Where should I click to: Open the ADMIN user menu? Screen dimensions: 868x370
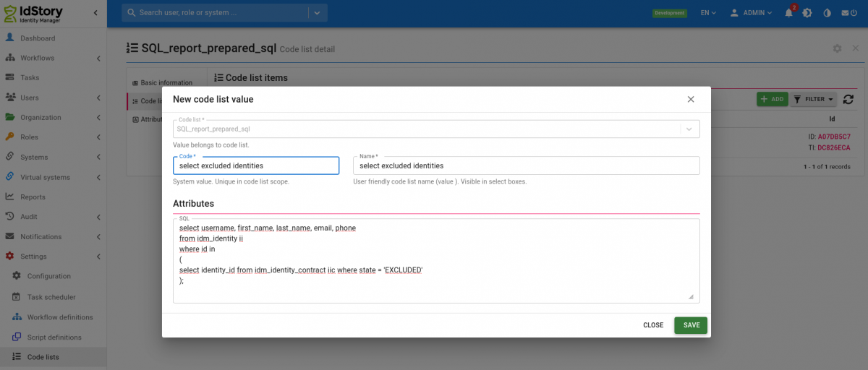point(752,13)
